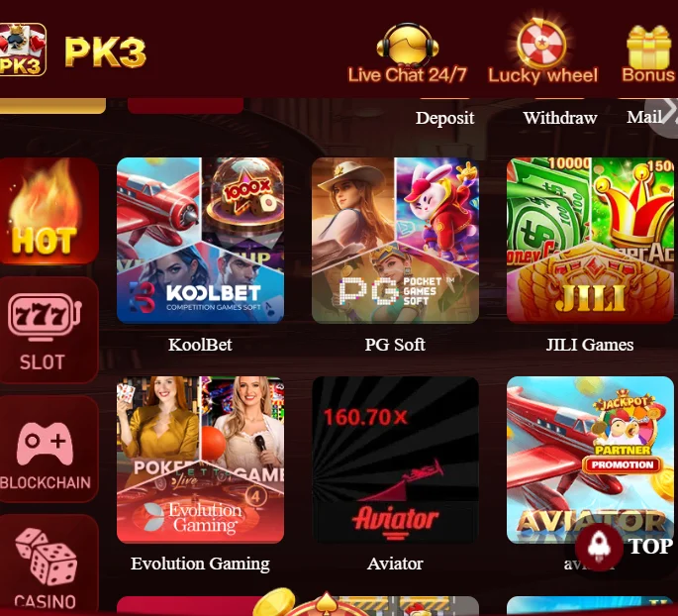678x616 pixels.
Task: Open the Evolution Gaming thumbnail
Action: (200, 460)
